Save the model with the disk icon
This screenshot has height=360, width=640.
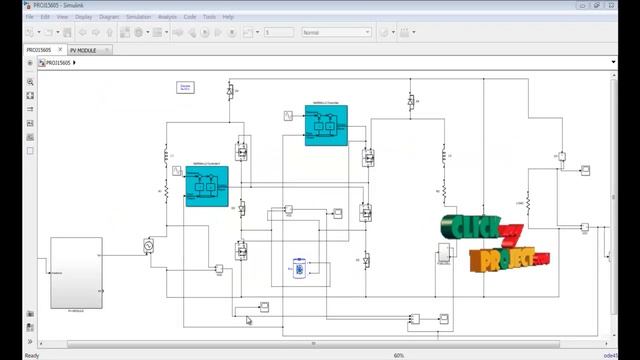[x=68, y=32]
